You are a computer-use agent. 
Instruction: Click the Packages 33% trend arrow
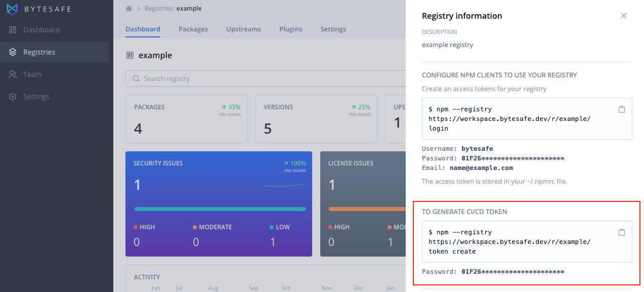pyautogui.click(x=224, y=107)
